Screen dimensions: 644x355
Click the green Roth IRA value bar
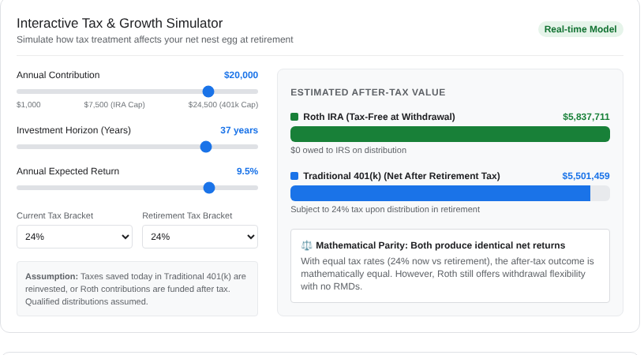(x=450, y=134)
